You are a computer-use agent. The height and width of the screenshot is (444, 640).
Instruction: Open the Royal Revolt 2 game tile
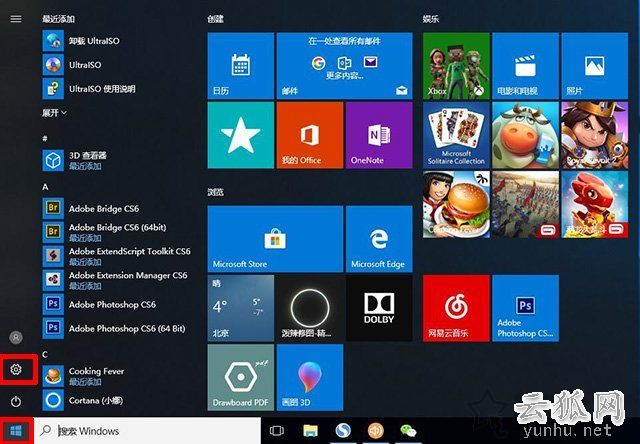click(594, 135)
